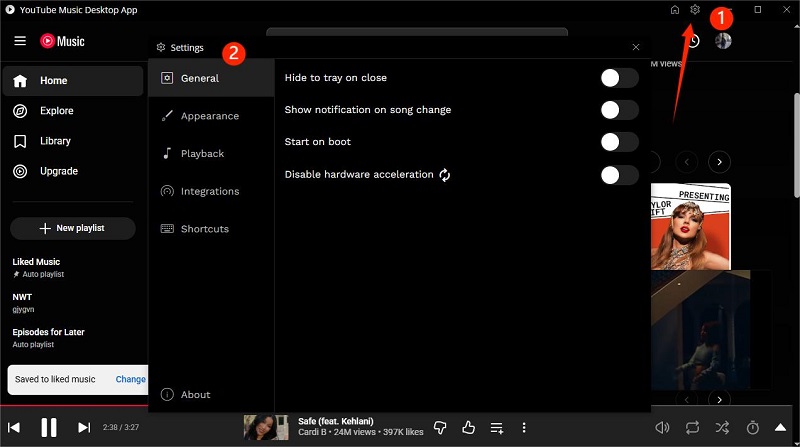Image resolution: width=800 pixels, height=447 pixels.
Task: Open the hamburger menu next to Music logo
Action: [x=20, y=41]
